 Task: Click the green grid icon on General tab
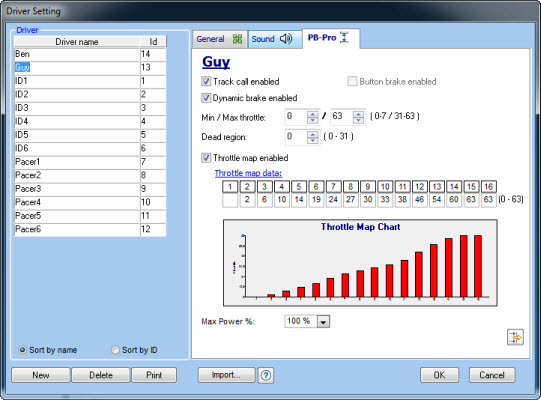[x=237, y=39]
